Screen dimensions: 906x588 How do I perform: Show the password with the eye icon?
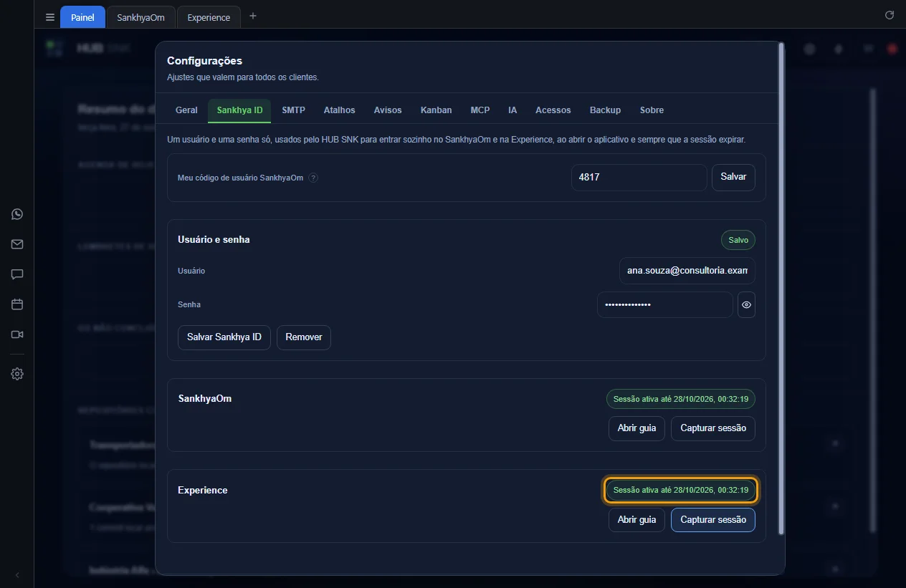[746, 304]
